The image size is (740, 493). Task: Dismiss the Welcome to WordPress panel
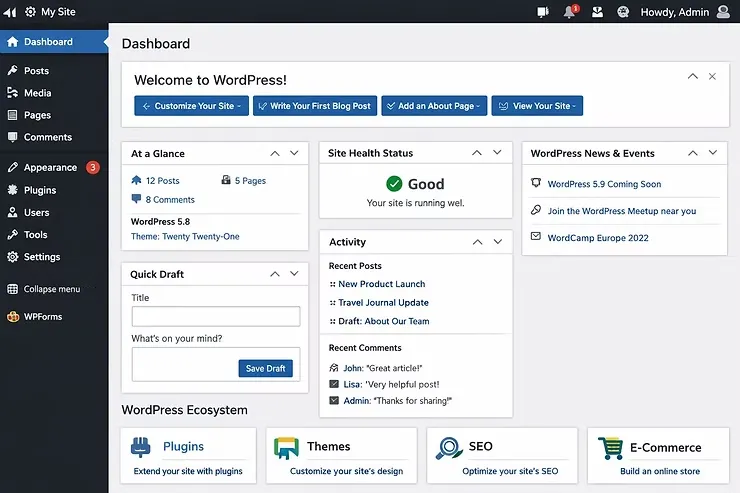(x=712, y=76)
